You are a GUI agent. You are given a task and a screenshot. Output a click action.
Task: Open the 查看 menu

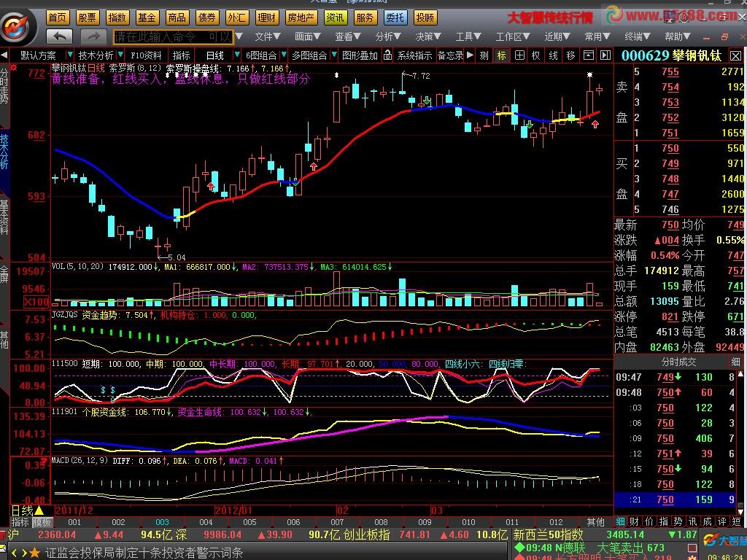(347, 36)
